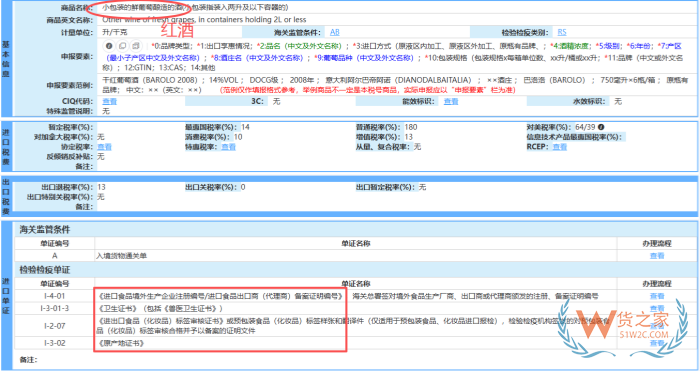Click the element *9:葡萄品种 (中文及外文名称)

pyautogui.click(x=364, y=58)
